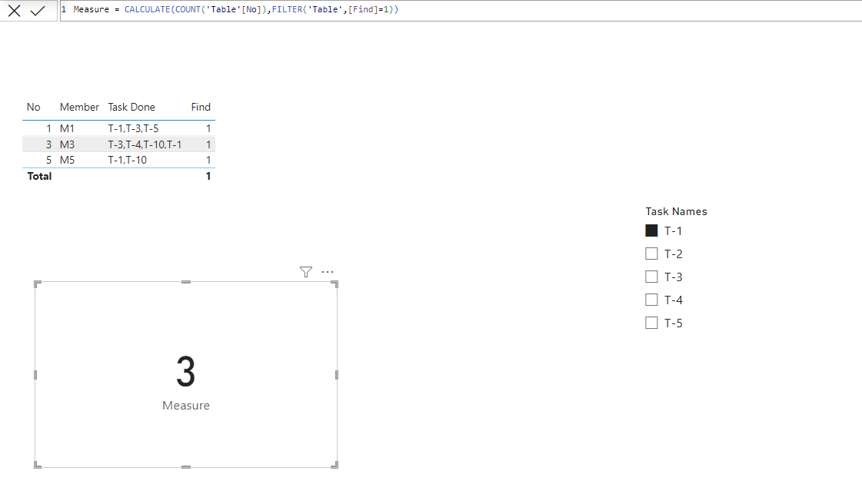Click inside the DAX formula bar
Image resolution: width=862 pixels, height=504 pixels.
point(461,11)
